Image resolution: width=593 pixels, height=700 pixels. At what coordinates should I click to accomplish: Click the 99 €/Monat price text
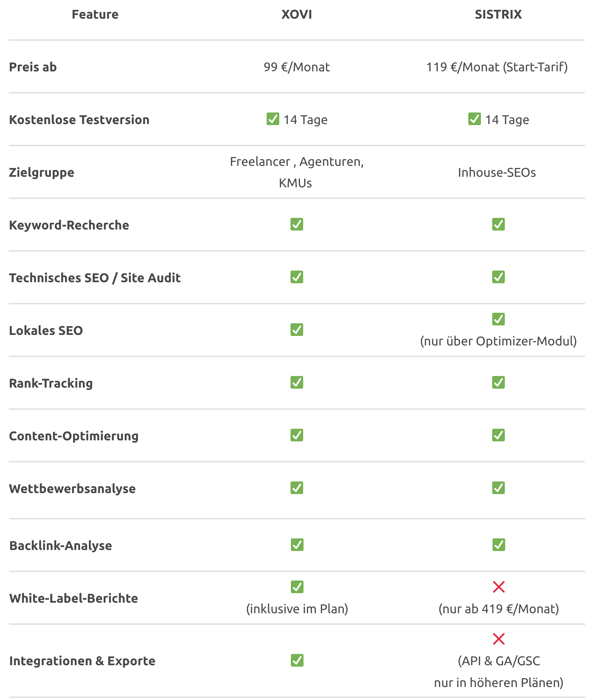point(296,67)
